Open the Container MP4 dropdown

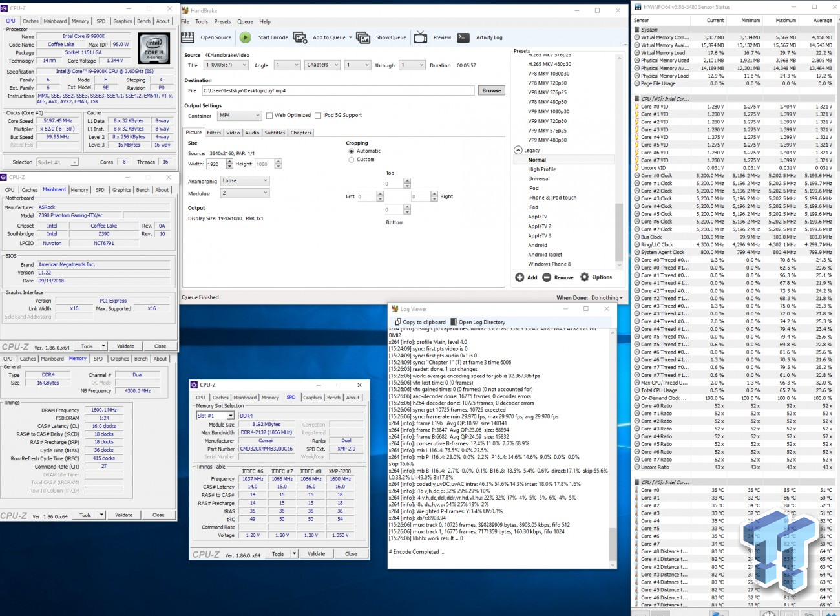click(x=239, y=116)
